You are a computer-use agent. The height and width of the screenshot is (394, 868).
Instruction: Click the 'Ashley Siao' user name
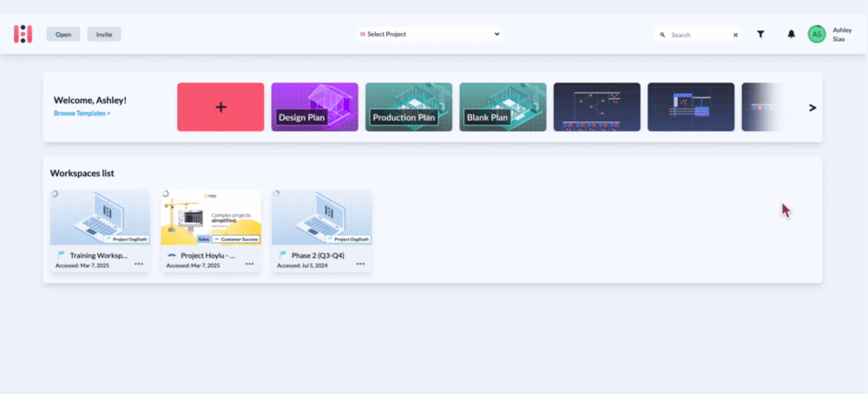842,35
